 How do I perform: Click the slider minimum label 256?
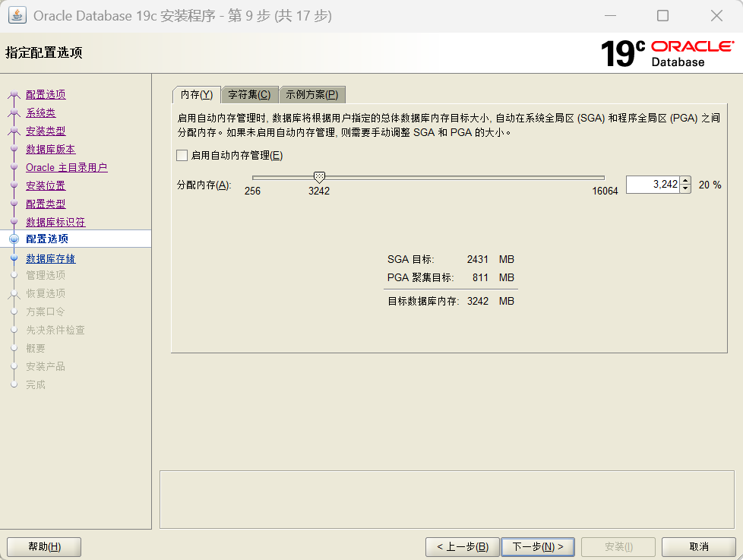coord(252,191)
